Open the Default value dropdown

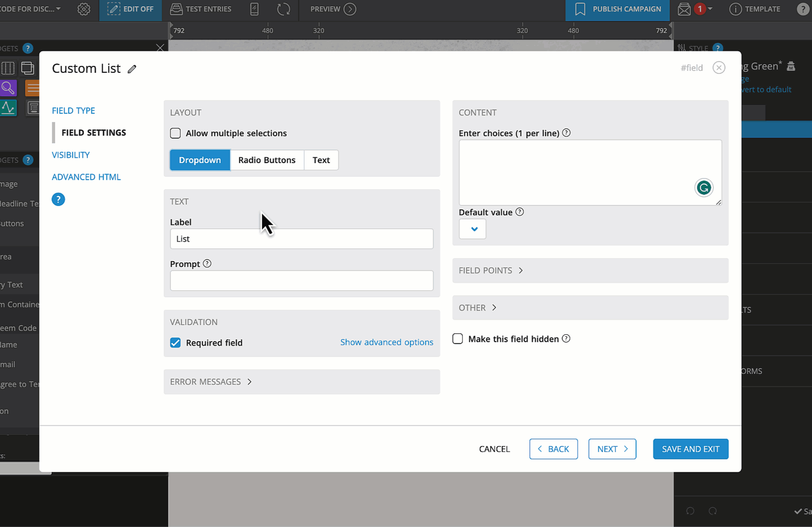472,229
